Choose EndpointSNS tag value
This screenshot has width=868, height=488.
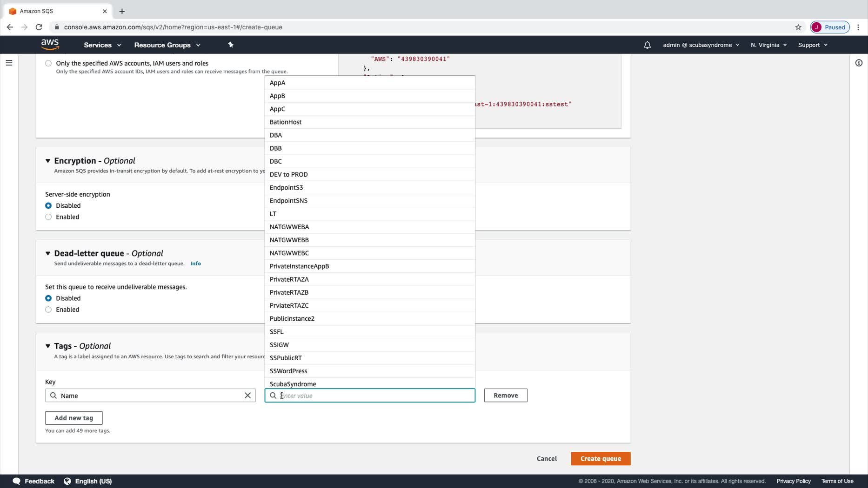click(x=370, y=200)
